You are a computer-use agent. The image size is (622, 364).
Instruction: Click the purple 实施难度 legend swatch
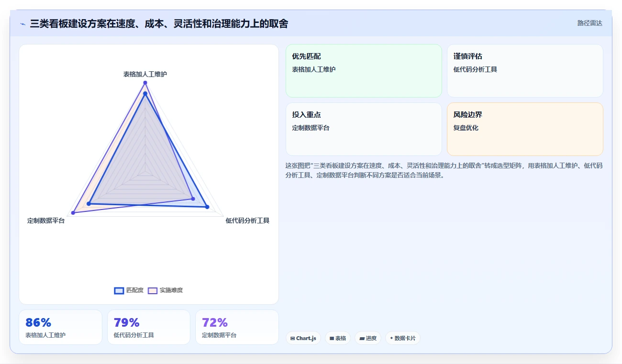pos(153,290)
